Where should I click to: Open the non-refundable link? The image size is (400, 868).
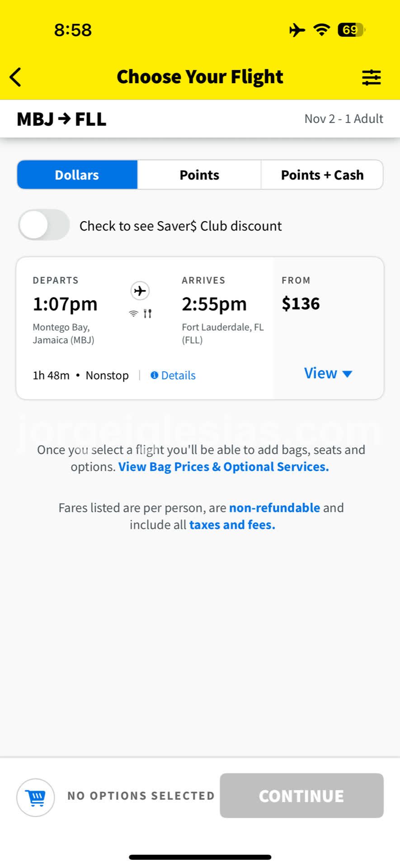tap(274, 508)
